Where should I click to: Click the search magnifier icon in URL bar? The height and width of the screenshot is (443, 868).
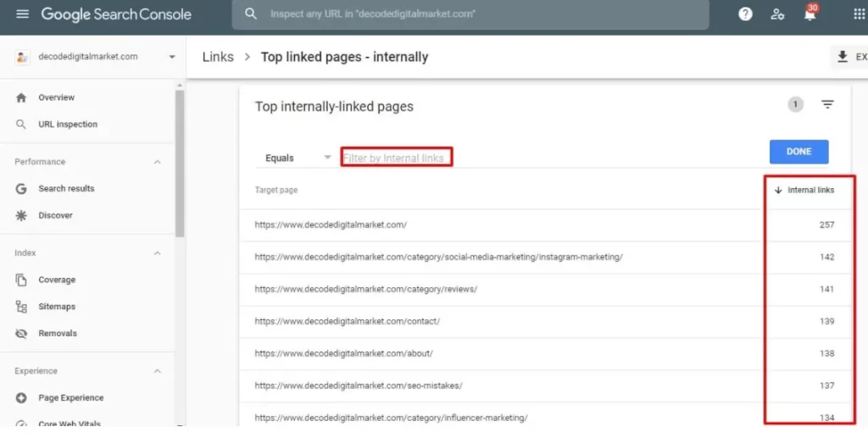[251, 14]
